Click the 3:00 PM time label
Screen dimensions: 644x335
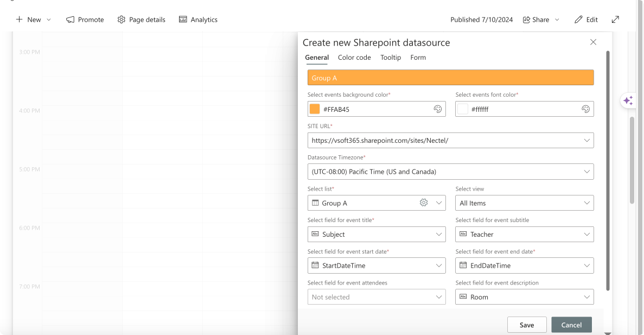coord(30,52)
